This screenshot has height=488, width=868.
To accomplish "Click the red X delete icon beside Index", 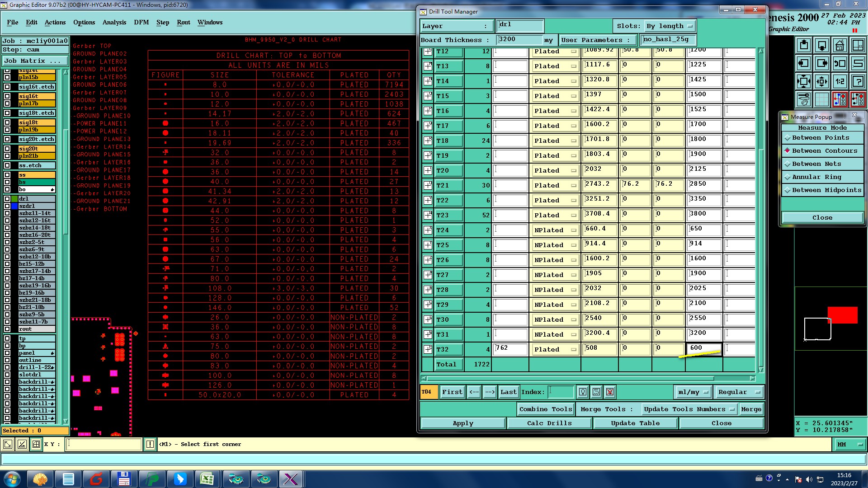I will point(610,392).
